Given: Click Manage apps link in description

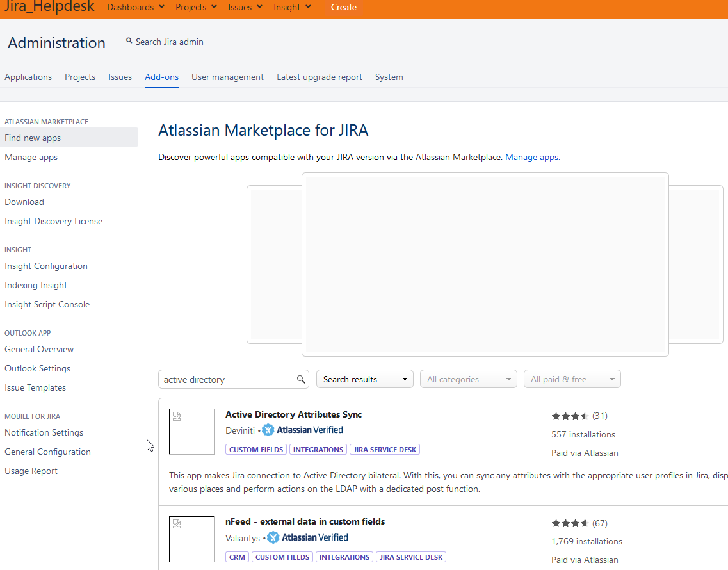Looking at the screenshot, I should (533, 157).
